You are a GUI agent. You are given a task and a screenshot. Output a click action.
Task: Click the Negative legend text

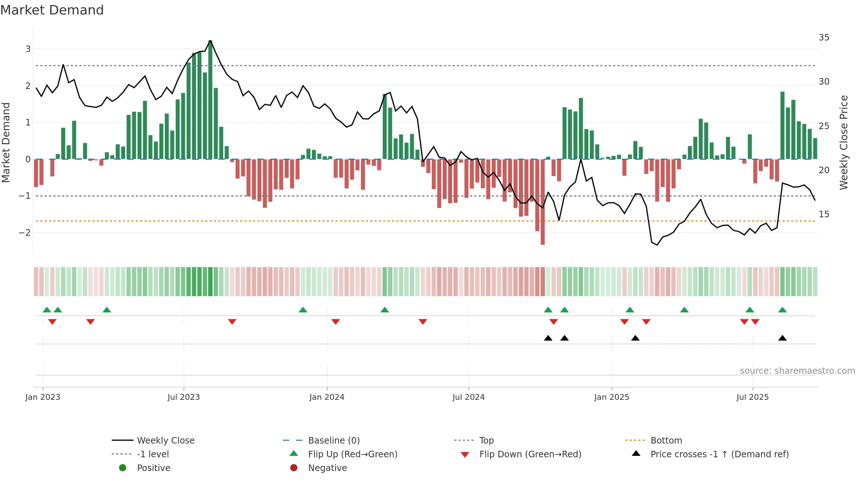(327, 468)
